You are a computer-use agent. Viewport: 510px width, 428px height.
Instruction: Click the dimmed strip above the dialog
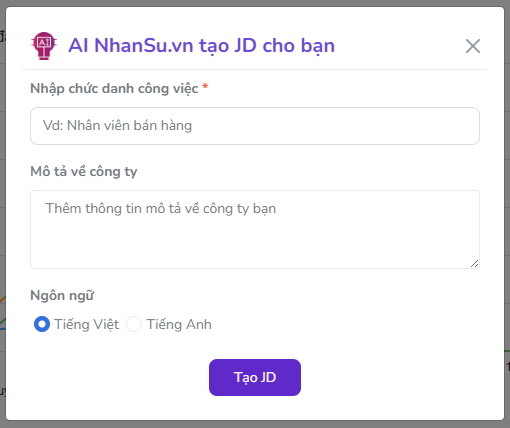click(255, 3)
